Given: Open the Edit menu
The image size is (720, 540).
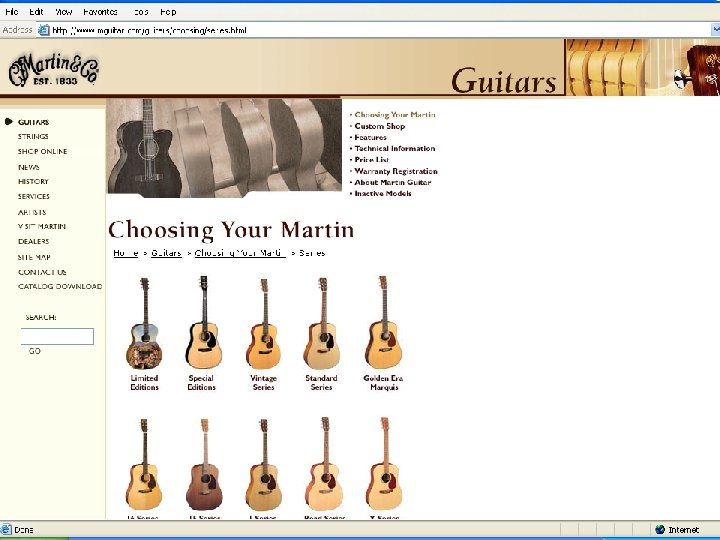Looking at the screenshot, I should tap(36, 12).
